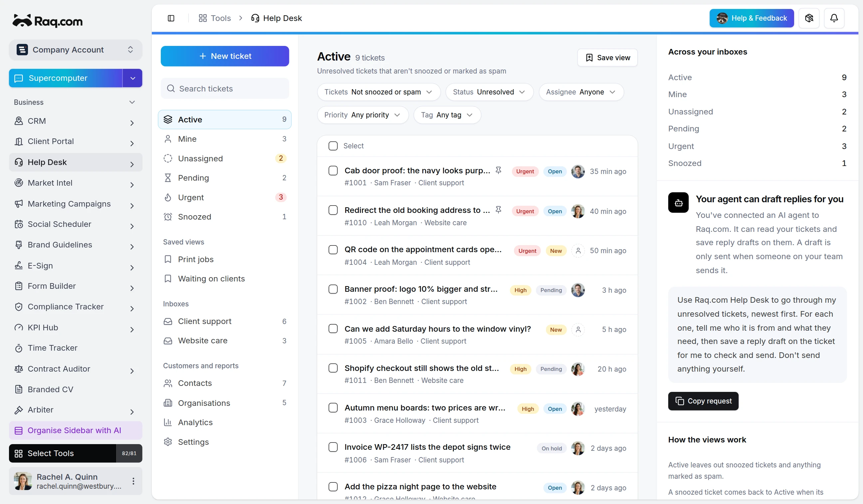Click the unassigned avatar on QR code ticket
Screen dimensions: 863x504
(578, 251)
